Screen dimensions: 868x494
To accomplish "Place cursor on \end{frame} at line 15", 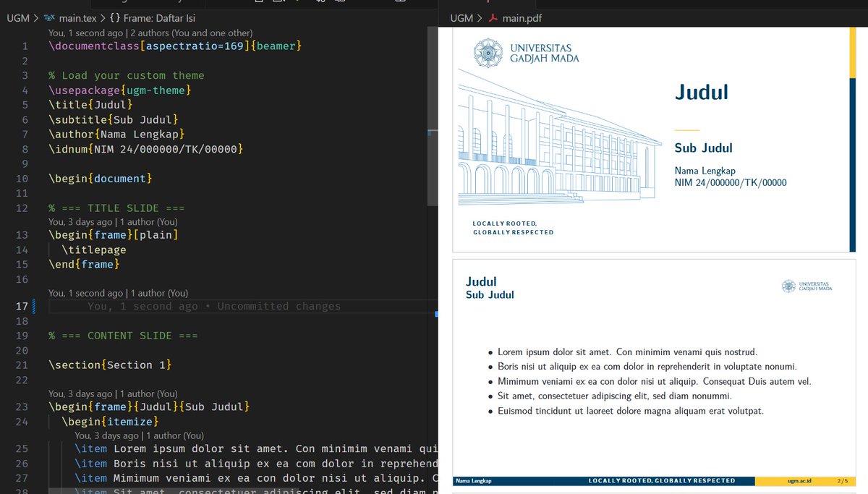I will (x=84, y=264).
